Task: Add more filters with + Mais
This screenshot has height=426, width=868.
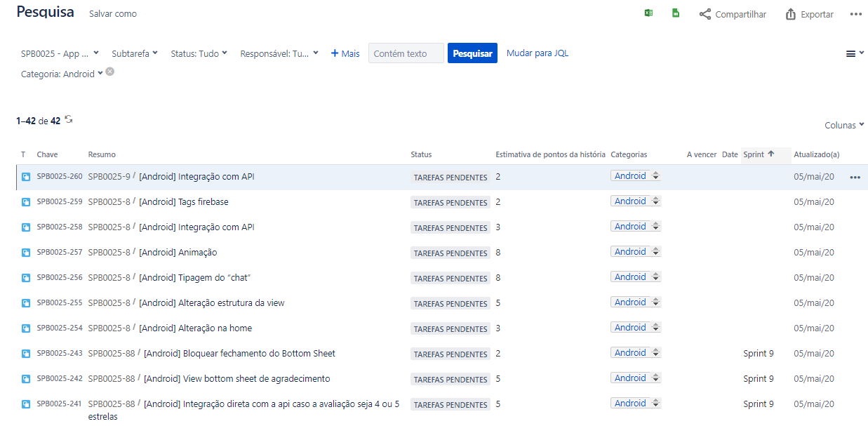Action: (x=345, y=53)
